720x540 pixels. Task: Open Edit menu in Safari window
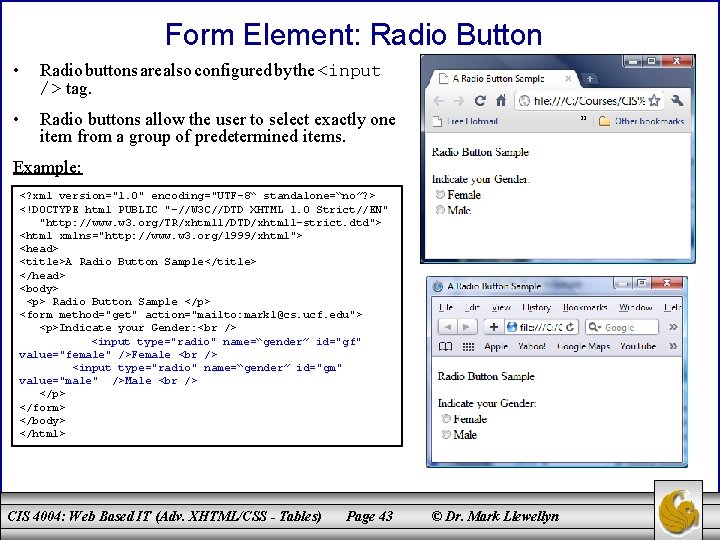[472, 307]
